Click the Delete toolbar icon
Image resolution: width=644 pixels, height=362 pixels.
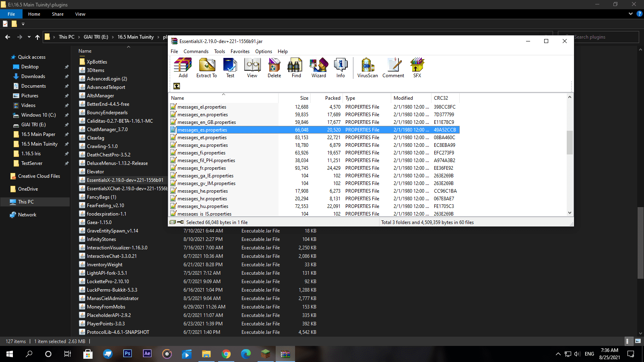275,68
